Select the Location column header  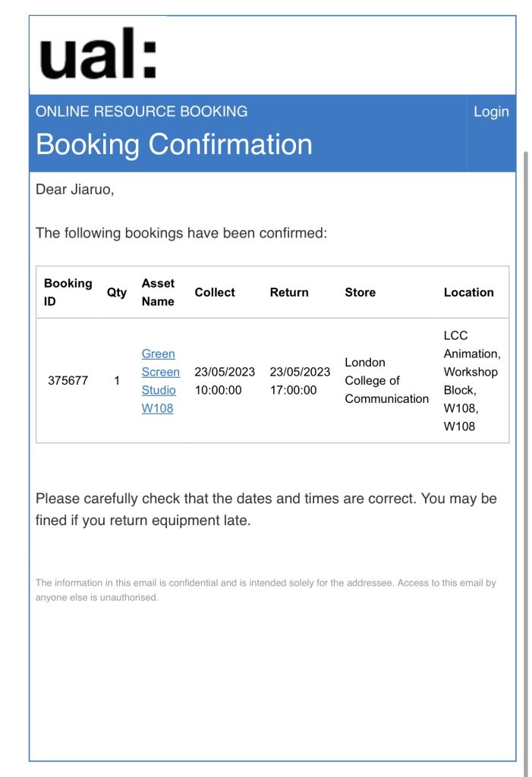pos(468,292)
